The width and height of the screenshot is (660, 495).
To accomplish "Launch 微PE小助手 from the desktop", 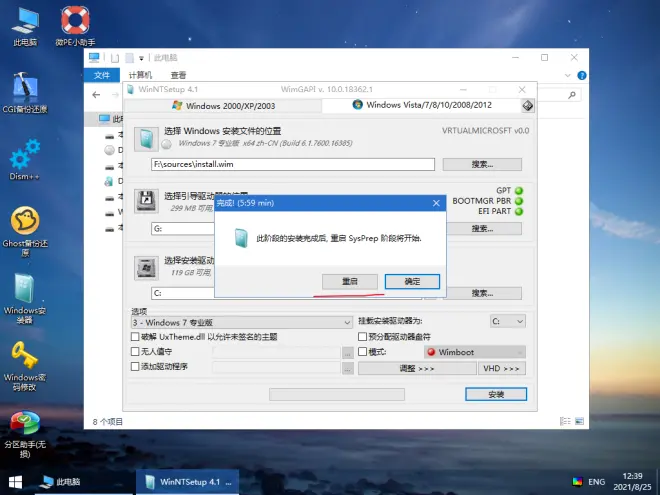I will tap(75, 26).
